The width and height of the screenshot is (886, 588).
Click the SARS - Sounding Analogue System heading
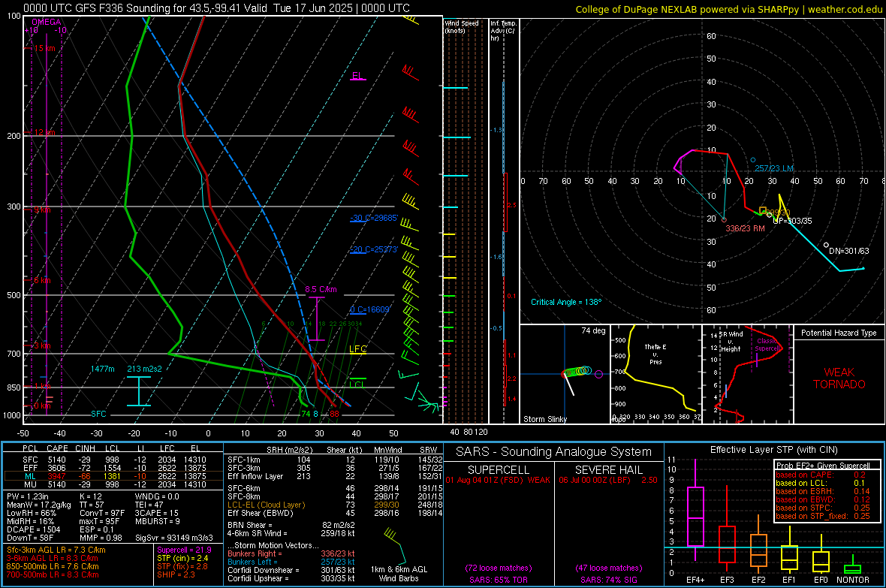tap(553, 452)
